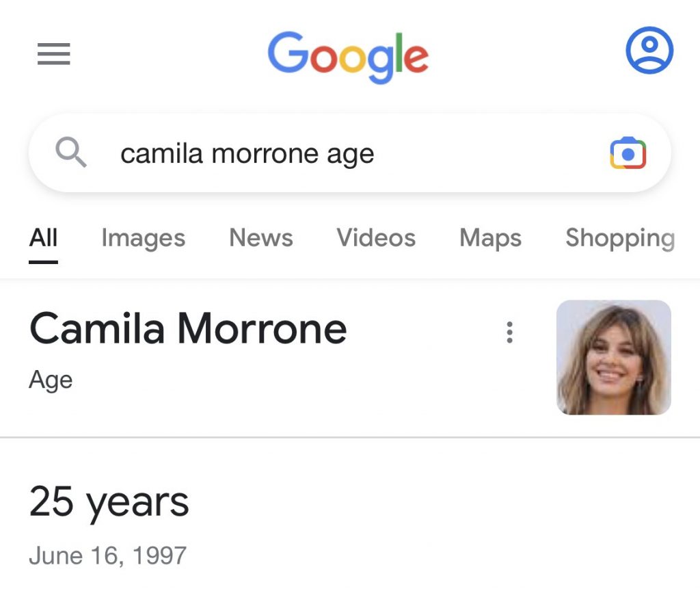Click the '25 years' answer text
Screen dimensions: 700x591
pyautogui.click(x=109, y=503)
